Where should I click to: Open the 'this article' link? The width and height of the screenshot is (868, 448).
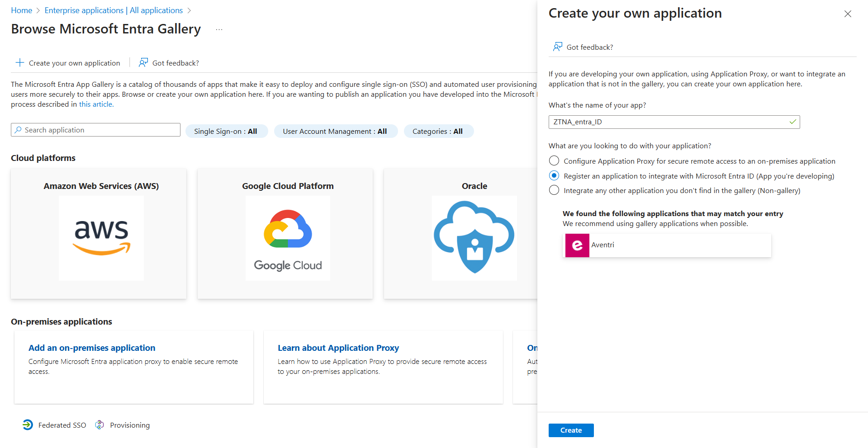click(96, 104)
